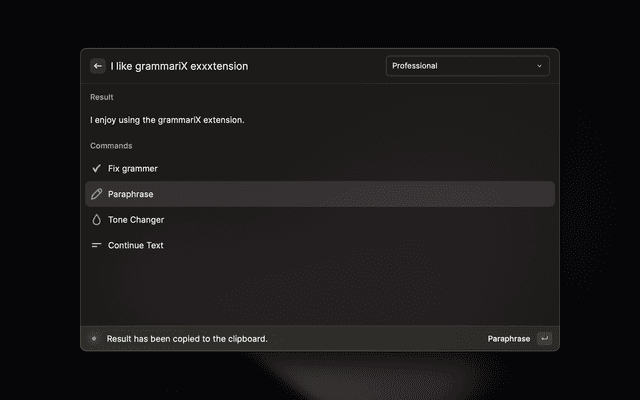
Task: Click the Paraphrase pencil icon
Action: [x=96, y=194]
